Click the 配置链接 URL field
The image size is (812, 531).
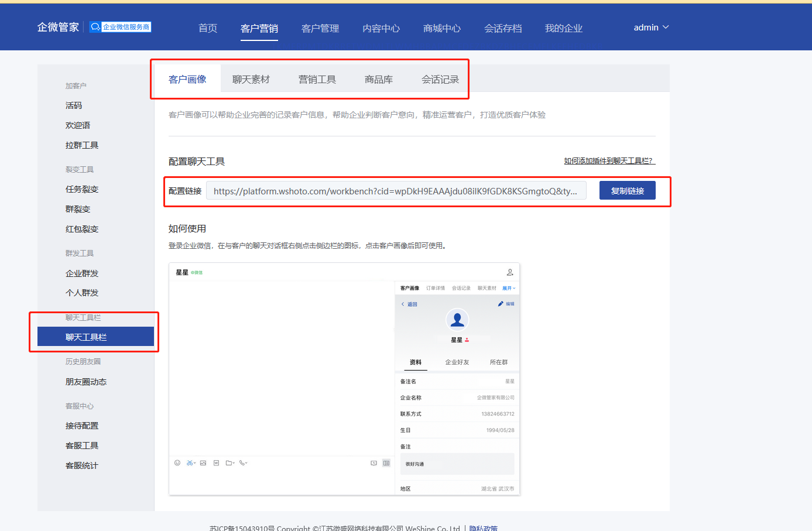point(396,191)
